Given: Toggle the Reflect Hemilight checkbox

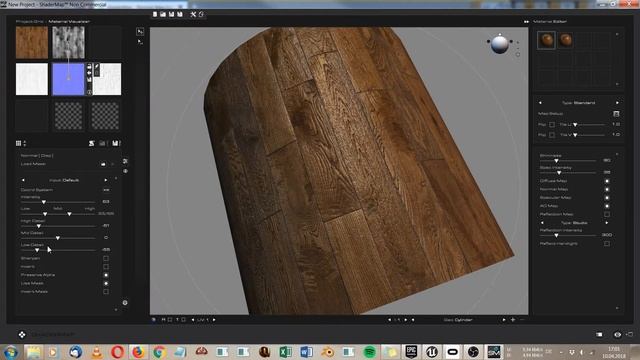Looking at the screenshot, I should point(607,244).
